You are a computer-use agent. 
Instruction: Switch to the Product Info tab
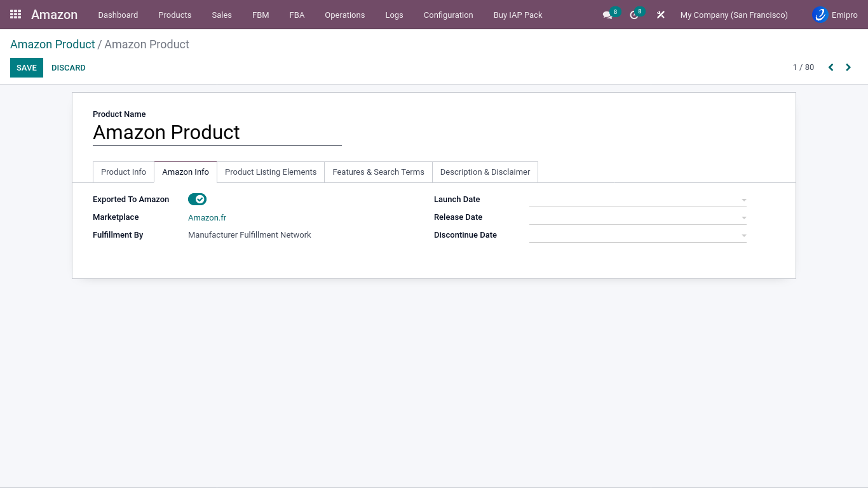tap(123, 172)
